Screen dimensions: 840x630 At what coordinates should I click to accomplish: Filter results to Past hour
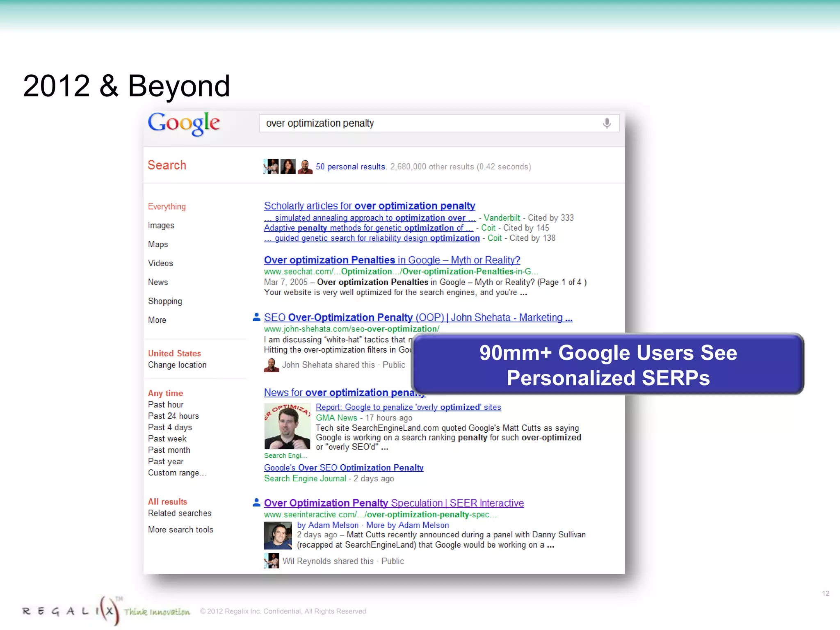(166, 404)
